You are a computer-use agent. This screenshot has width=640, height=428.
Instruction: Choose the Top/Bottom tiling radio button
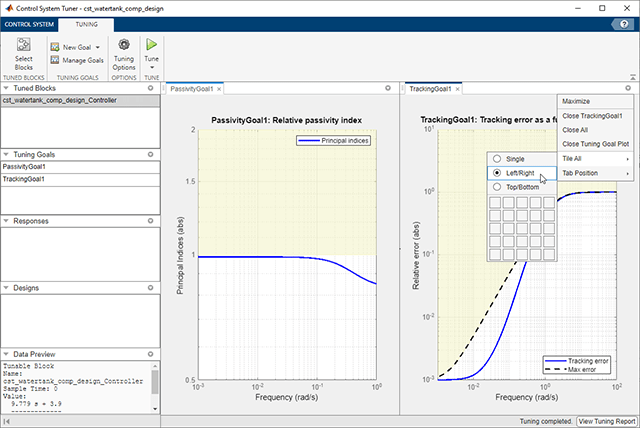point(497,187)
